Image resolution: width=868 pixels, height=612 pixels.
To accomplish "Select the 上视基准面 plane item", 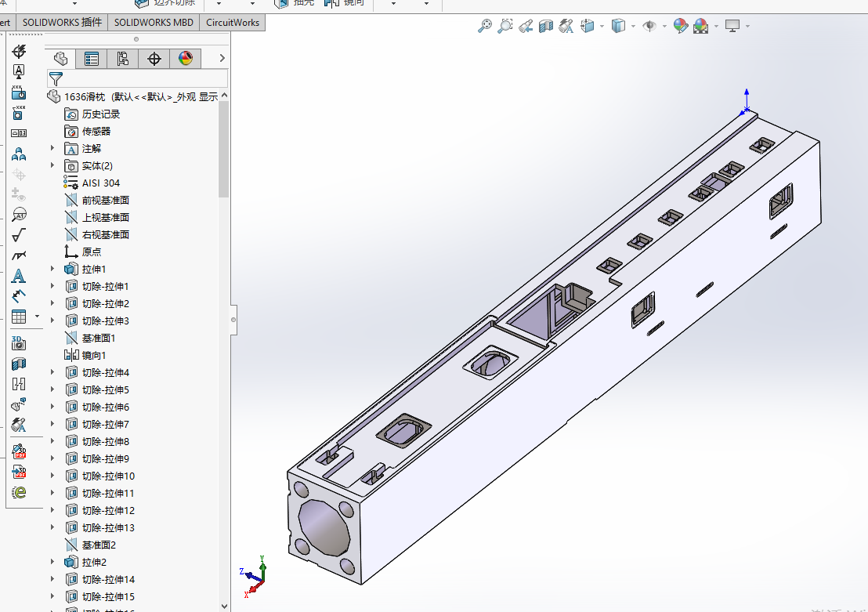I will pyautogui.click(x=97, y=217).
